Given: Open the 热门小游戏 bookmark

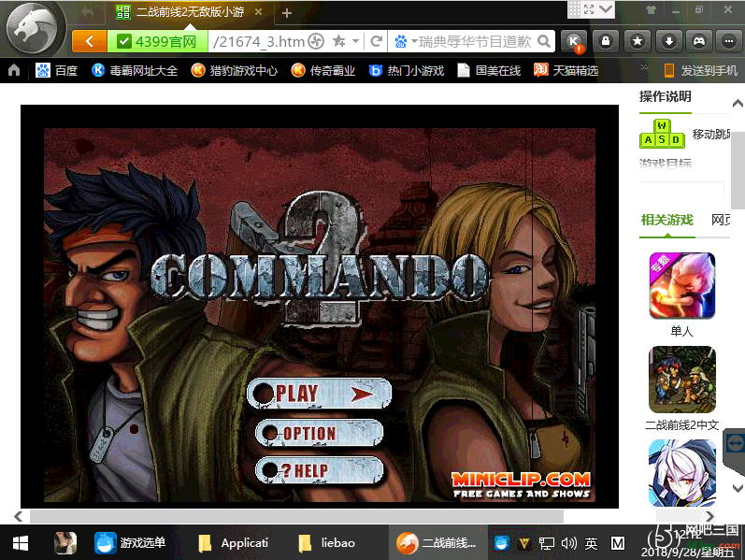Looking at the screenshot, I should tap(407, 70).
